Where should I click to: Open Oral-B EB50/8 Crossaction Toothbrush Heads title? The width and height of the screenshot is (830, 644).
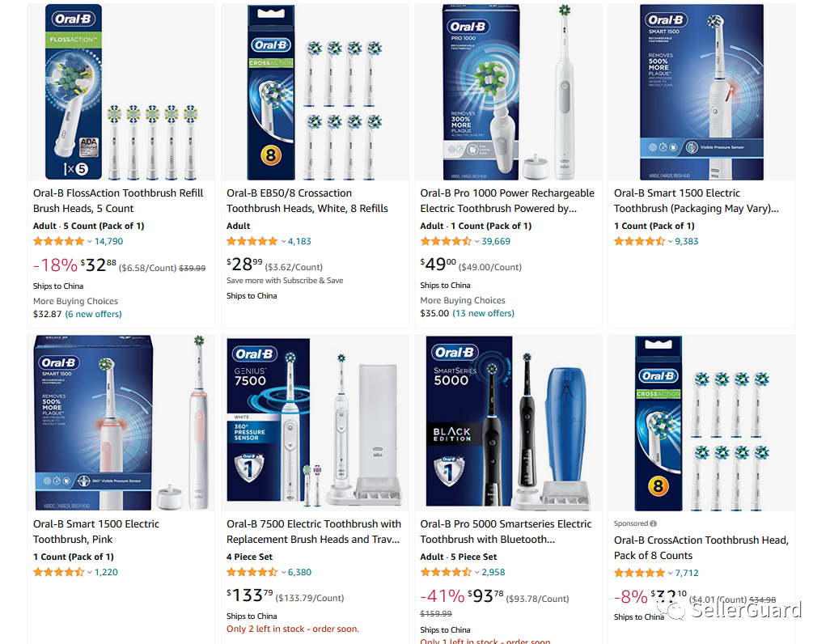coord(307,201)
